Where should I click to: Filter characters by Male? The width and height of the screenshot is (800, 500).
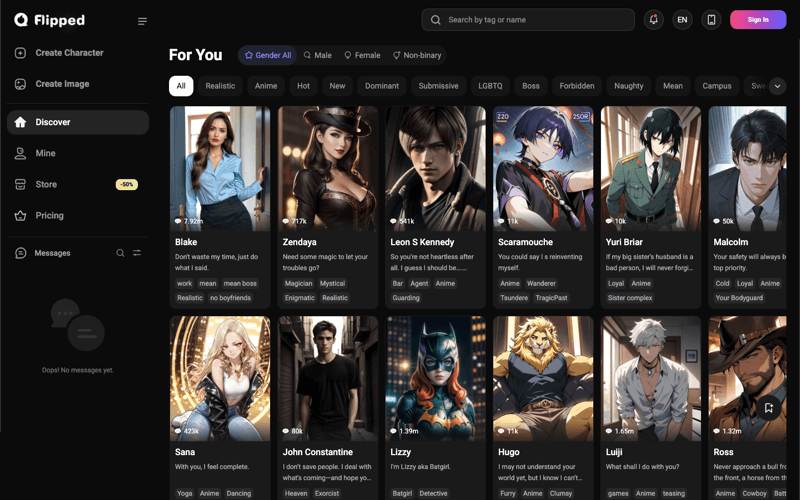click(x=317, y=55)
